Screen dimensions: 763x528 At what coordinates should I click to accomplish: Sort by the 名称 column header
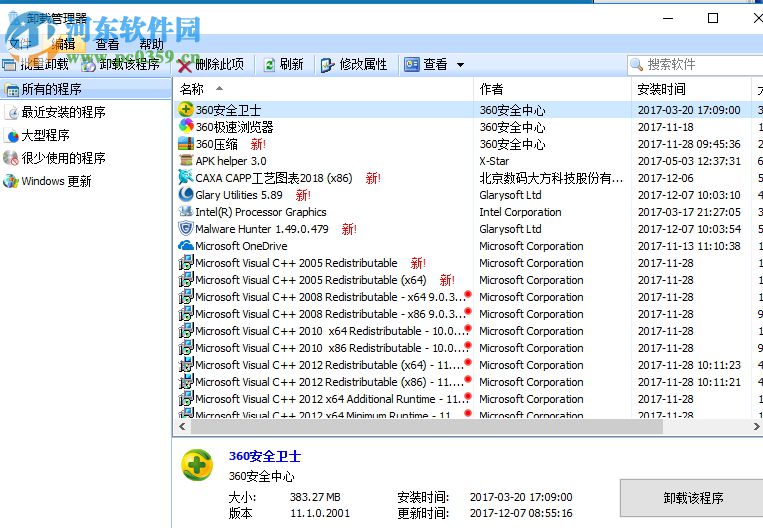coord(323,89)
